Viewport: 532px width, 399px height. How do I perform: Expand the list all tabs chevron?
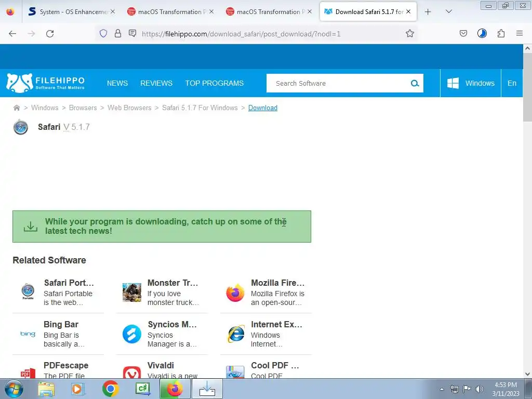(448, 11)
